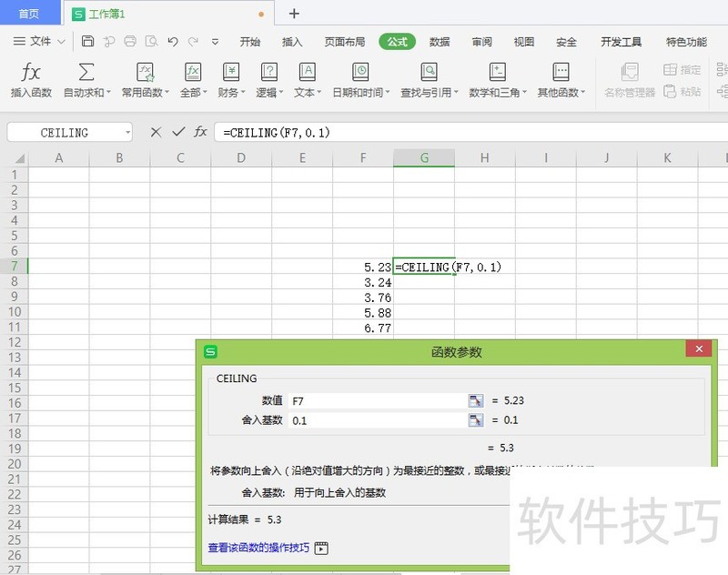Viewport: 728px width, 575px height.
Task: Open Lookup and Reference (查找与引用) functions
Action: [x=429, y=73]
